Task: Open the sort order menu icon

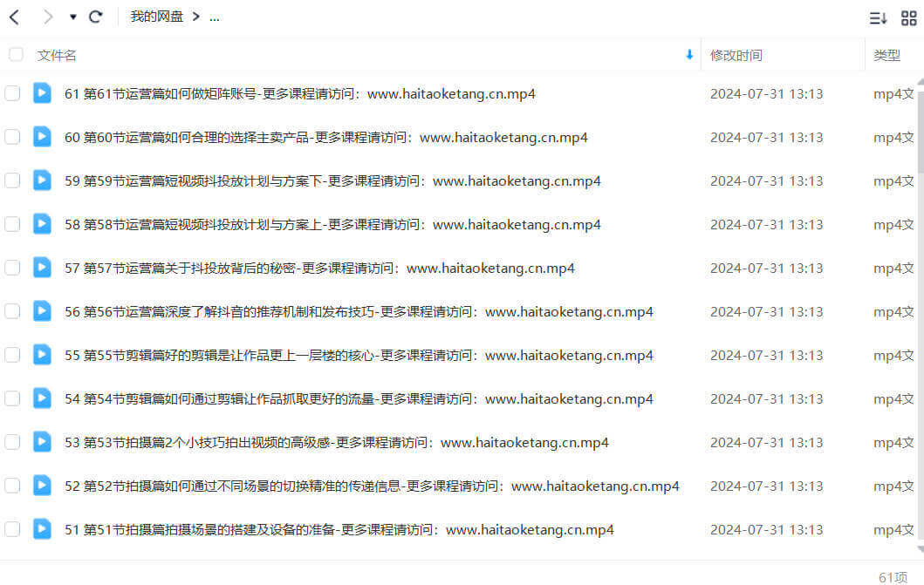Action: pyautogui.click(x=878, y=18)
